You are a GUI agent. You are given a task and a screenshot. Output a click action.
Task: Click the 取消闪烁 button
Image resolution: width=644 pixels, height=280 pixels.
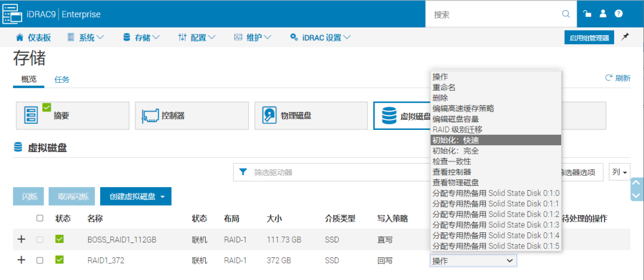click(x=73, y=197)
